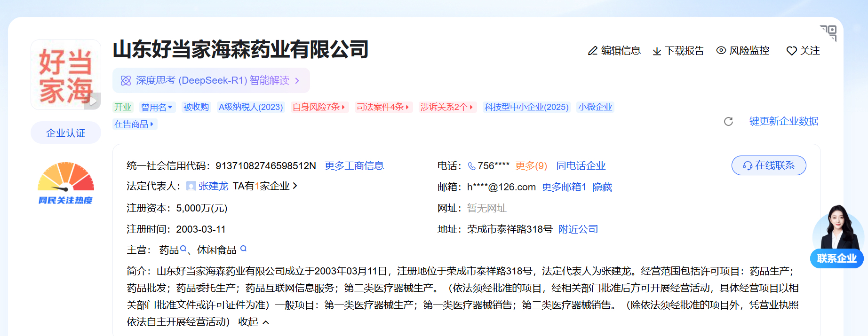Click the headset icon in 在线联系
868x336 pixels.
click(748, 166)
